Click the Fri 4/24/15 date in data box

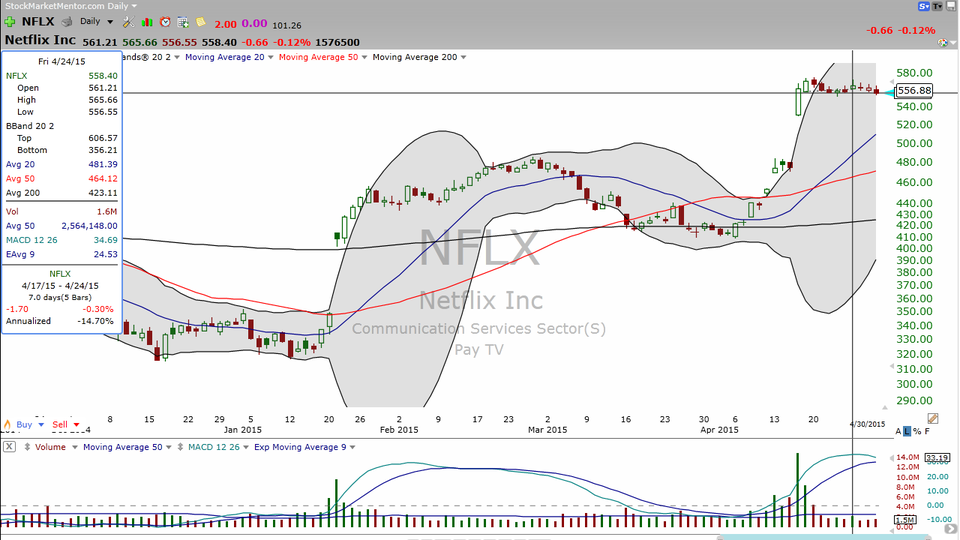point(62,62)
